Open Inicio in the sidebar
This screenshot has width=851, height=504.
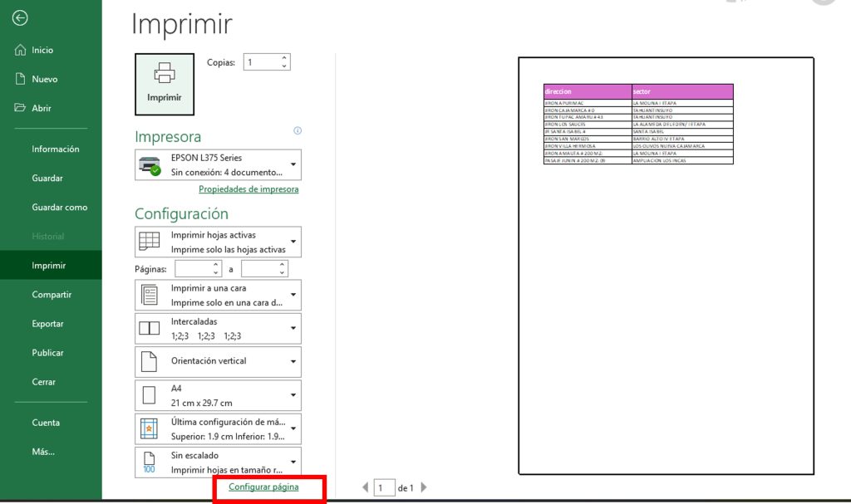point(42,50)
